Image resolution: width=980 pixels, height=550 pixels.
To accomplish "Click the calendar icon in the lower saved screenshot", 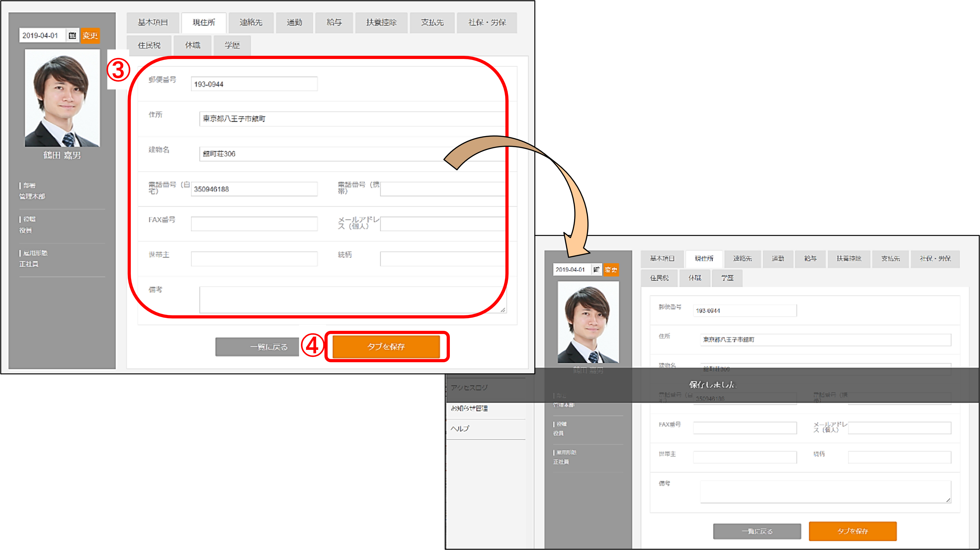I will (x=597, y=270).
